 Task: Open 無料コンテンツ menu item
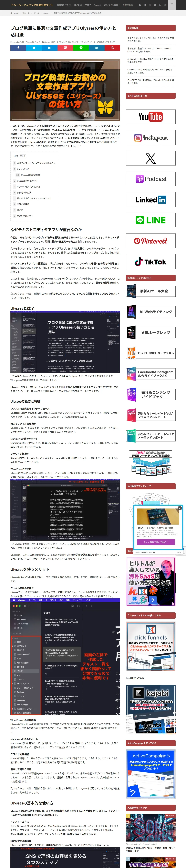click(x=64, y=5)
